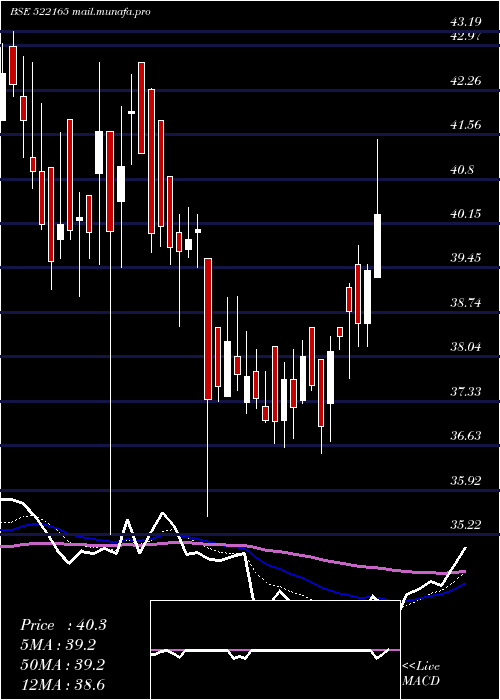
Task: Click the 38.74 price axis label
Action: pyautogui.click(x=466, y=303)
